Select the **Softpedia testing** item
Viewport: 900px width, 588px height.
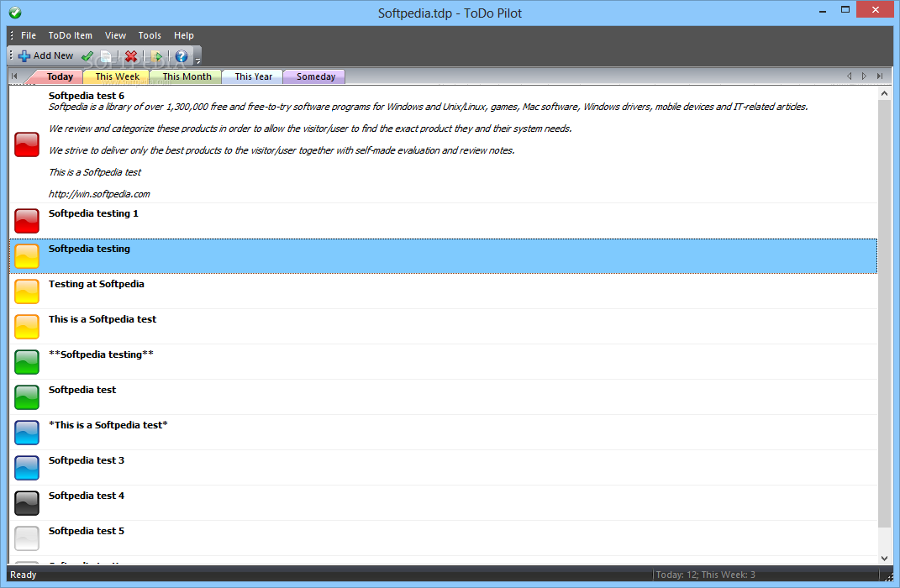click(x=443, y=362)
